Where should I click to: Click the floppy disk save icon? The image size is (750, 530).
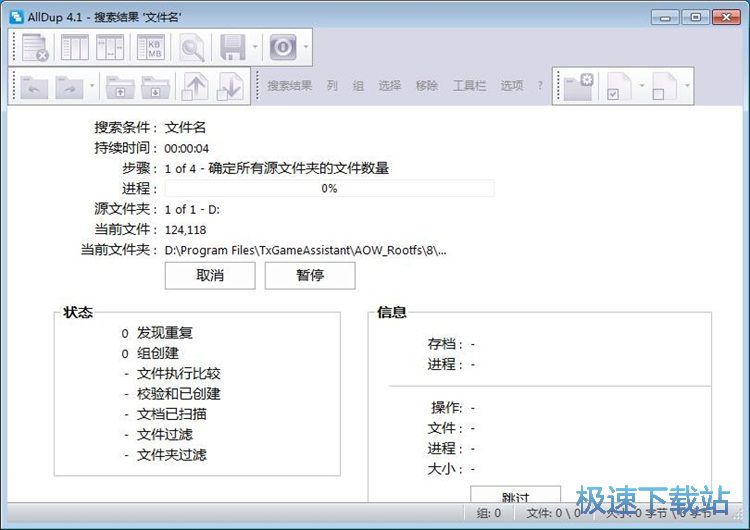(x=232, y=47)
